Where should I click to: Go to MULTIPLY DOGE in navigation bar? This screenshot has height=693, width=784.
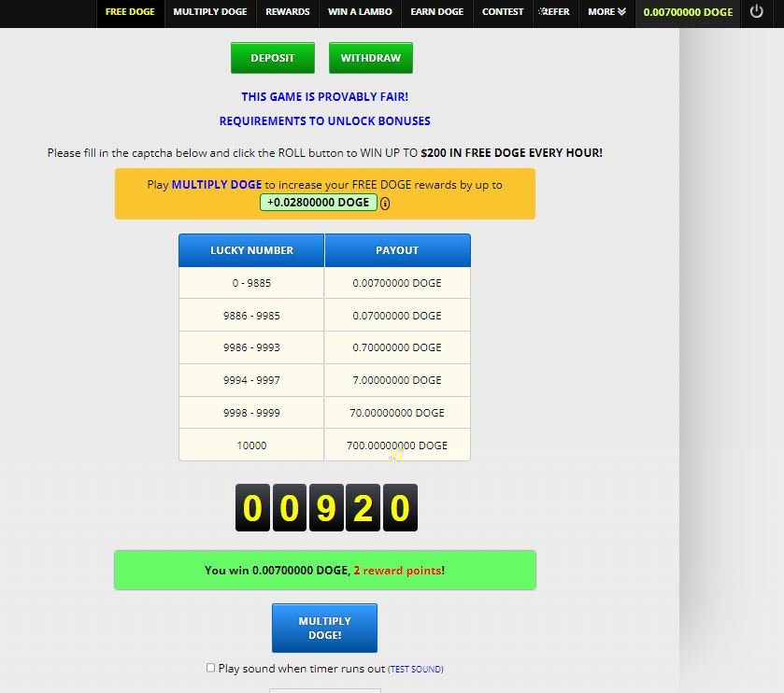pyautogui.click(x=210, y=12)
